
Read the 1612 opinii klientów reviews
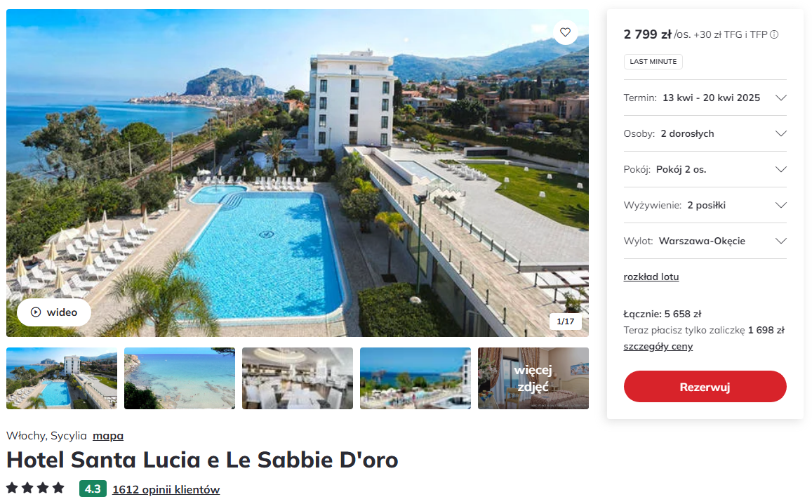[166, 489]
